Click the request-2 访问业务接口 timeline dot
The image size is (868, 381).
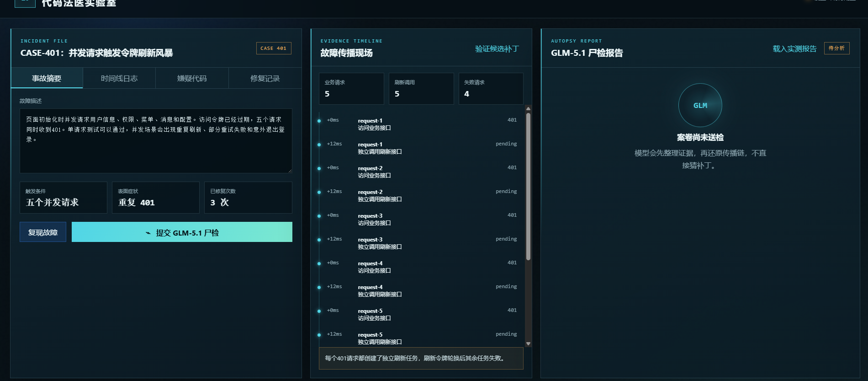point(319,168)
